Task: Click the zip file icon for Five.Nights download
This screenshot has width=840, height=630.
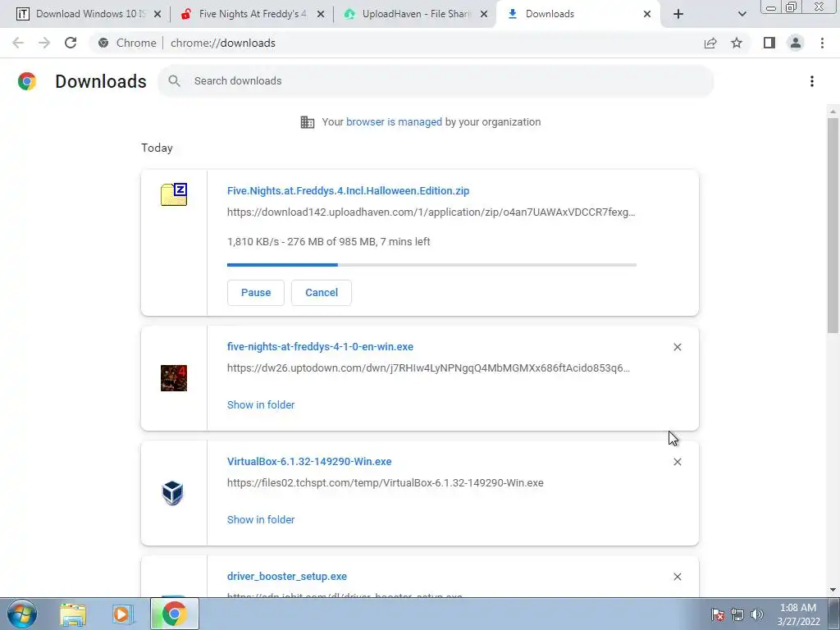Action: click(174, 194)
